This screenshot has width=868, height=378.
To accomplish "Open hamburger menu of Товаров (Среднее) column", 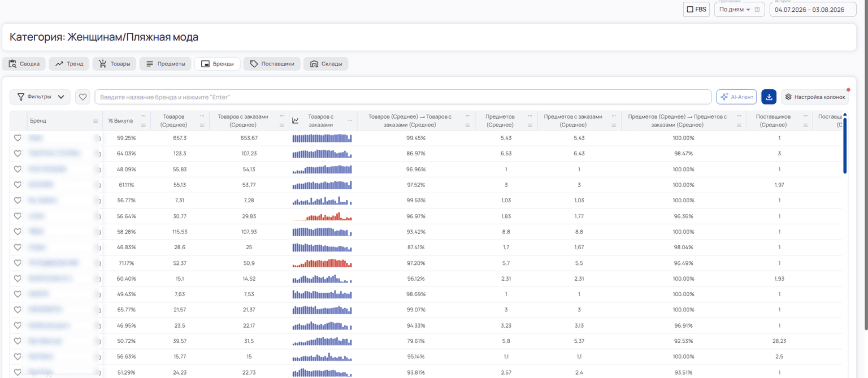I will pos(202,125).
